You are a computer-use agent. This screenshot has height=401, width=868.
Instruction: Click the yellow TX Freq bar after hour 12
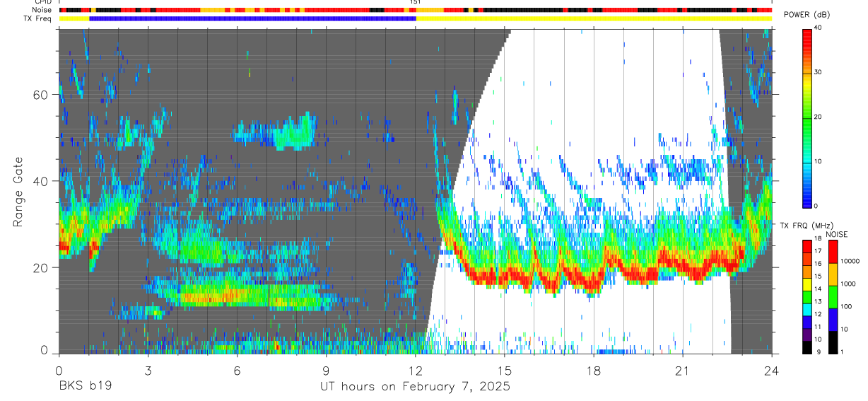click(594, 19)
